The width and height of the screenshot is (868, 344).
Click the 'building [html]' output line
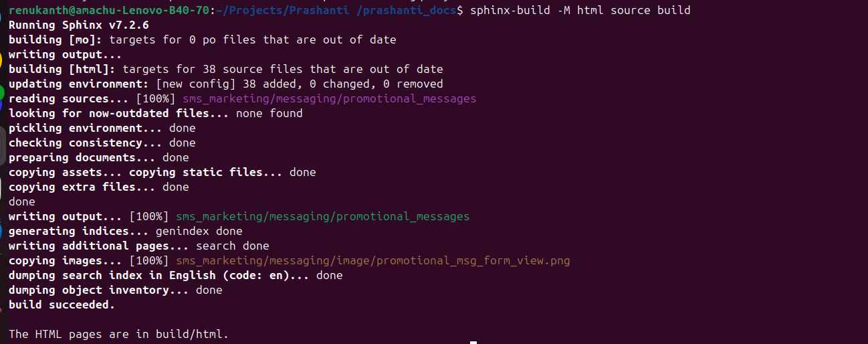225,69
